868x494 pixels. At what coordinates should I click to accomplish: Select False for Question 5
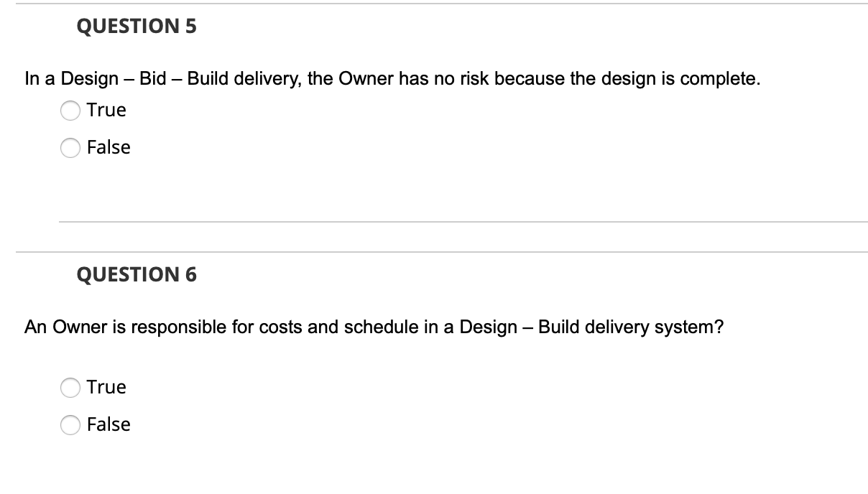coord(70,147)
